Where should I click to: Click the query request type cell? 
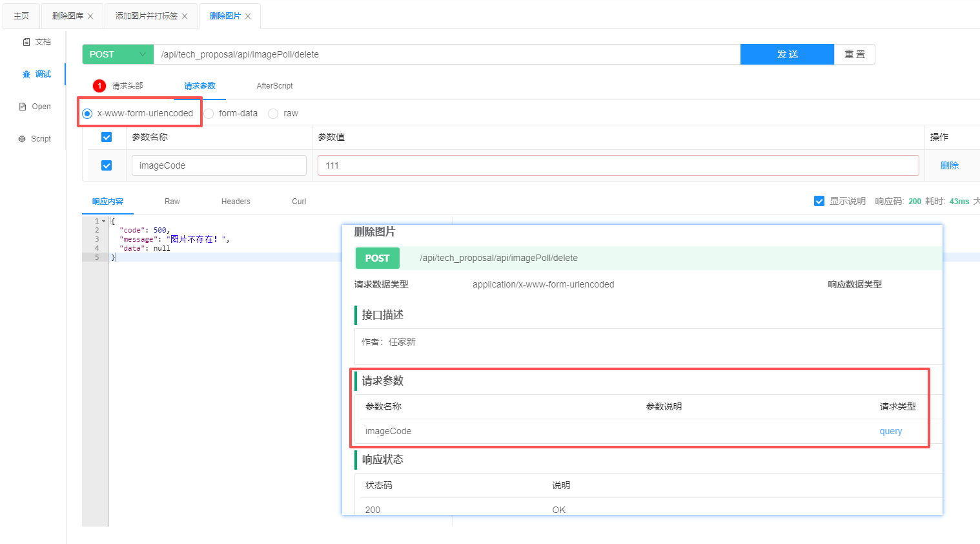pos(891,431)
